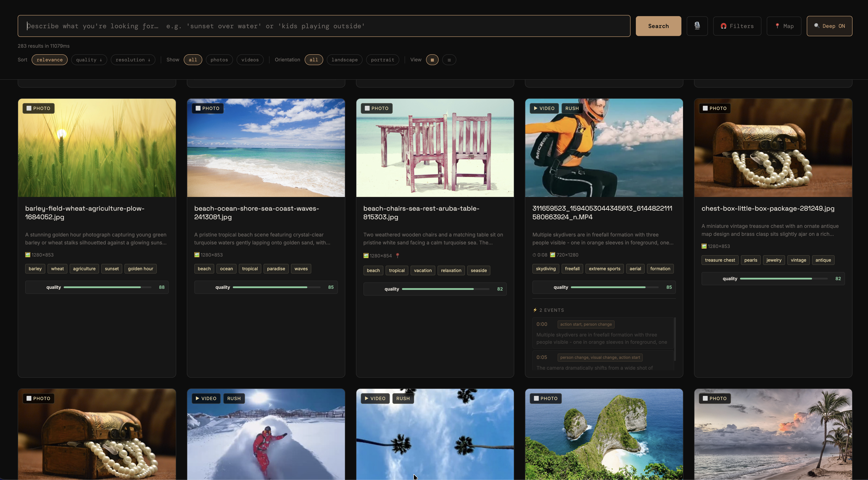Viewport: 868px width, 480px height.
Task: Show only photos in results
Action: [x=219, y=60]
